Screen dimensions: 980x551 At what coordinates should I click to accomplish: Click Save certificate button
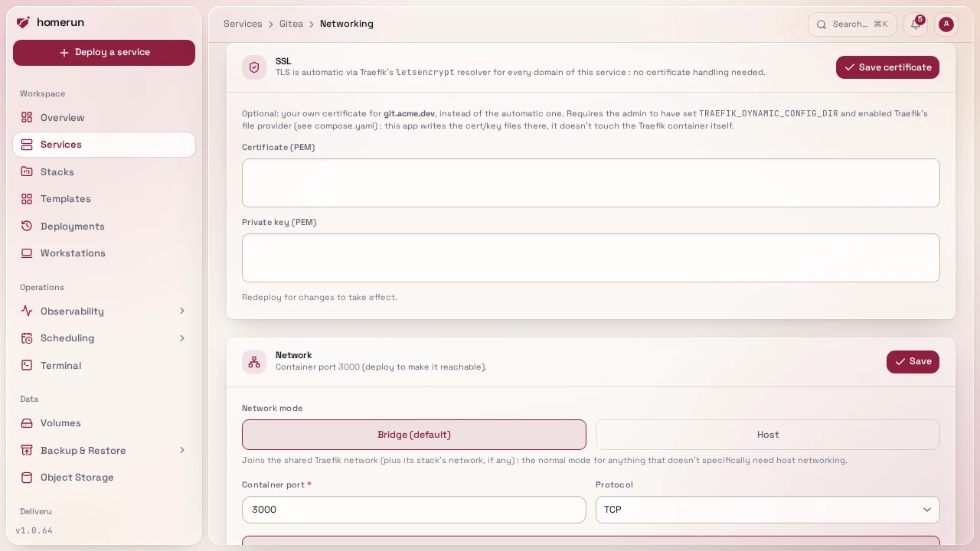coord(887,67)
